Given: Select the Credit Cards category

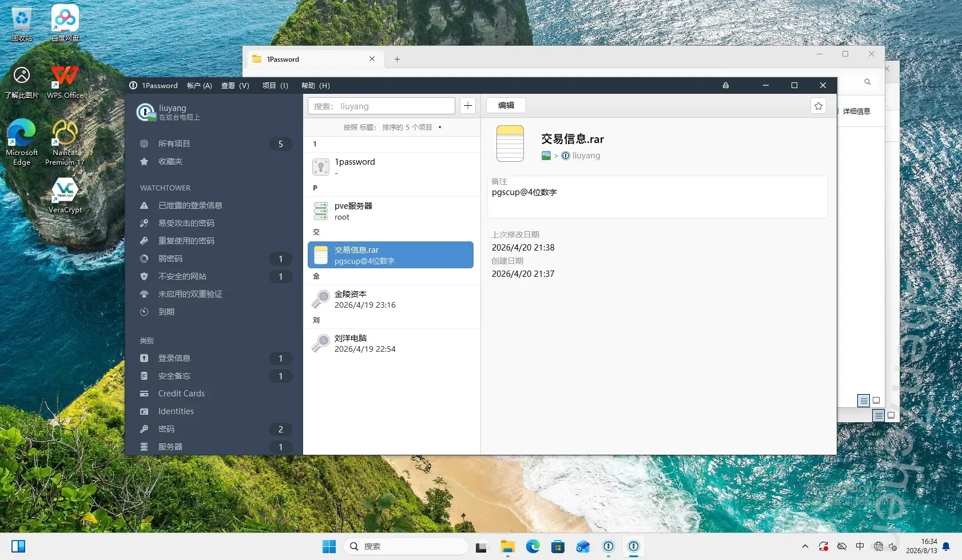Looking at the screenshot, I should (214, 394).
